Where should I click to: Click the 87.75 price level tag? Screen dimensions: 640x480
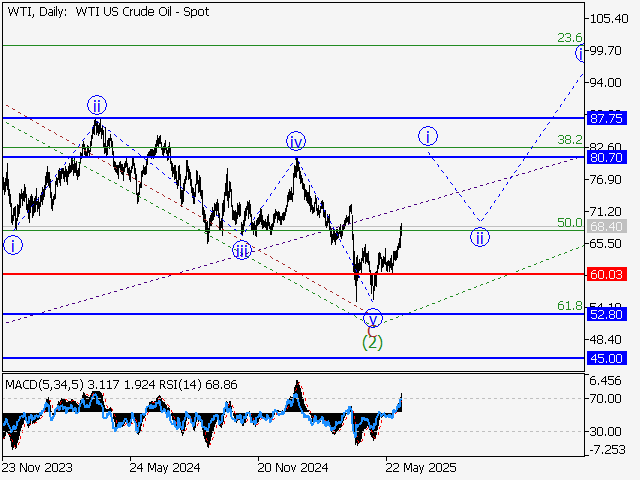coord(607,118)
